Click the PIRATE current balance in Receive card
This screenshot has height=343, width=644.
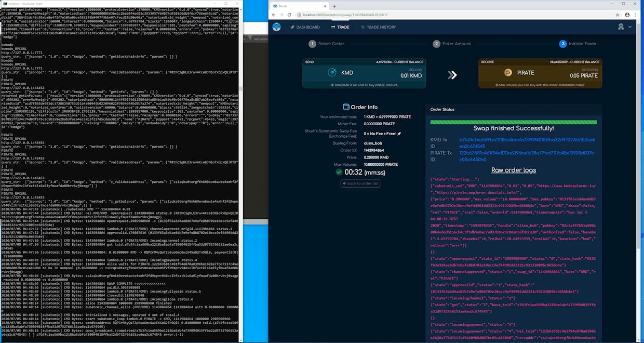574,61
